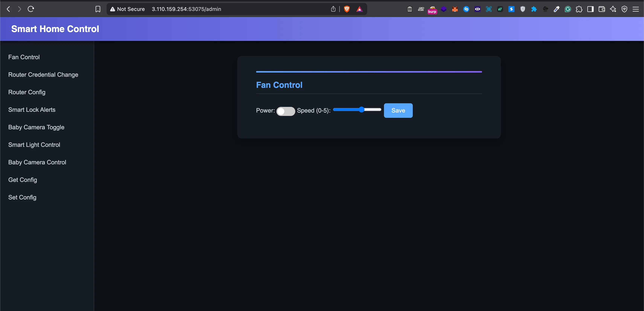
Task: Click the bookmark icon in the toolbar
Action: [98, 9]
